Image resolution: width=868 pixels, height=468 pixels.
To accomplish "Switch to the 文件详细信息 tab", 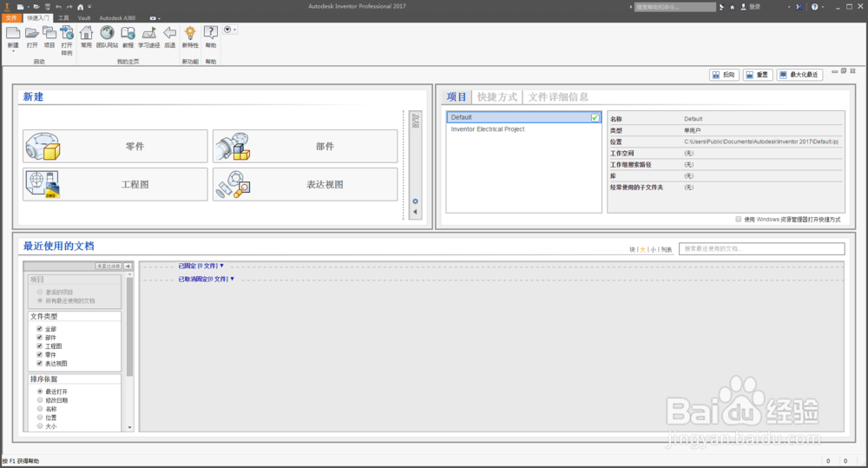I will coord(557,97).
